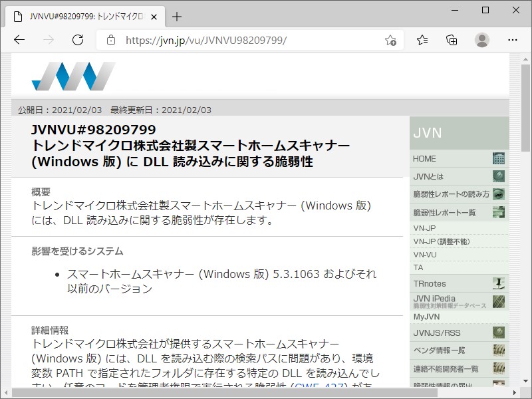This screenshot has width=532, height=399.
Task: Click the JVN iPedia sidebar icon
Action: [x=499, y=301]
